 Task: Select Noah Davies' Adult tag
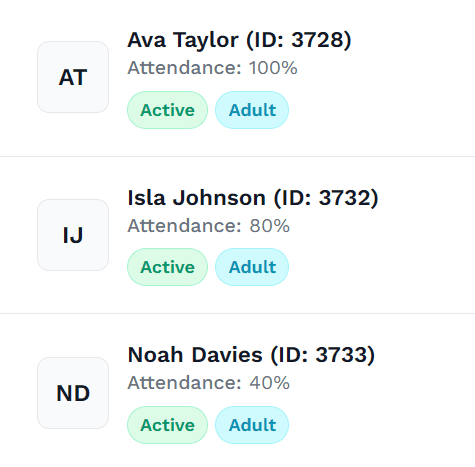tap(252, 425)
